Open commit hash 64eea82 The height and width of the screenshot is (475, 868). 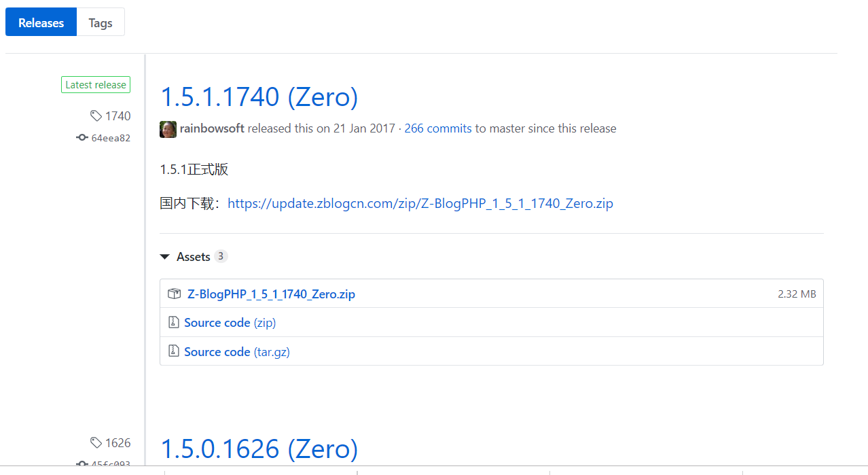tap(111, 138)
